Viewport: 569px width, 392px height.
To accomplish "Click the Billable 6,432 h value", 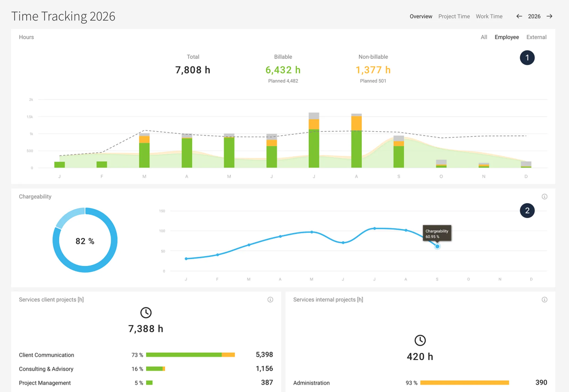I will coord(283,70).
